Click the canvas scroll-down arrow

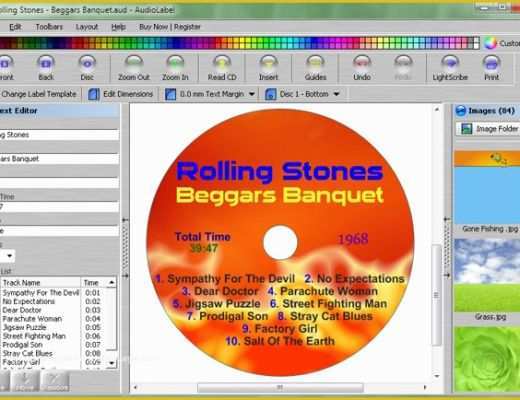tap(437, 376)
